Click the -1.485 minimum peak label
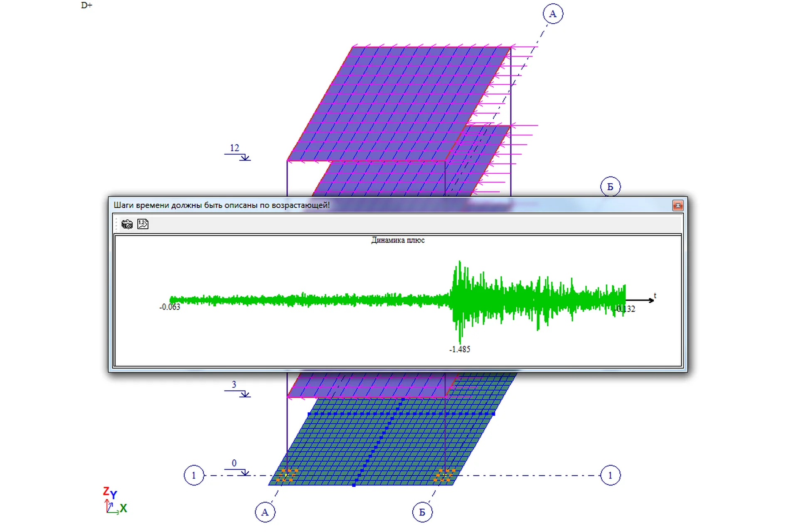 460,350
